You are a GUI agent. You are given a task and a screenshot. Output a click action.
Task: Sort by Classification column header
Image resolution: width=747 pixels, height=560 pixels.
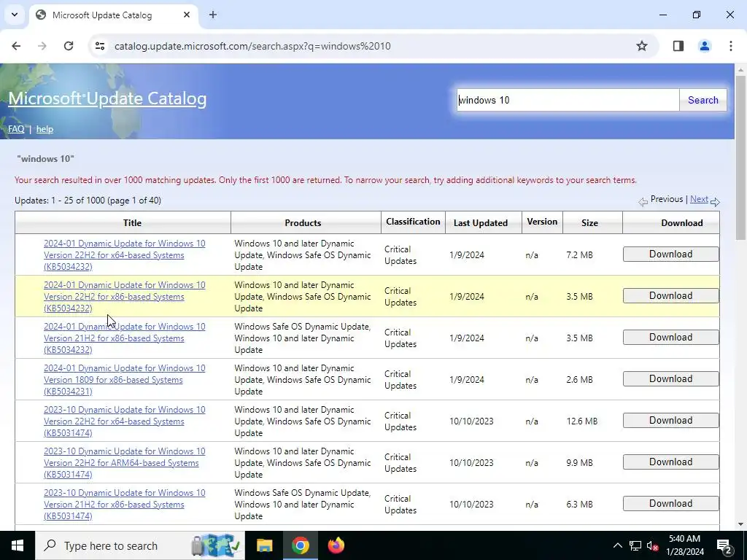coord(413,222)
